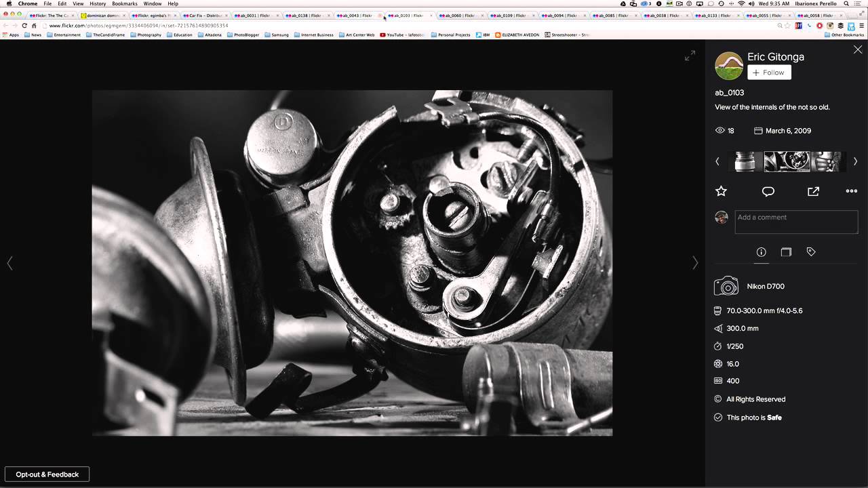This screenshot has height=488, width=868.
Task: Reload the page in Chrome
Action: pyautogui.click(x=24, y=26)
